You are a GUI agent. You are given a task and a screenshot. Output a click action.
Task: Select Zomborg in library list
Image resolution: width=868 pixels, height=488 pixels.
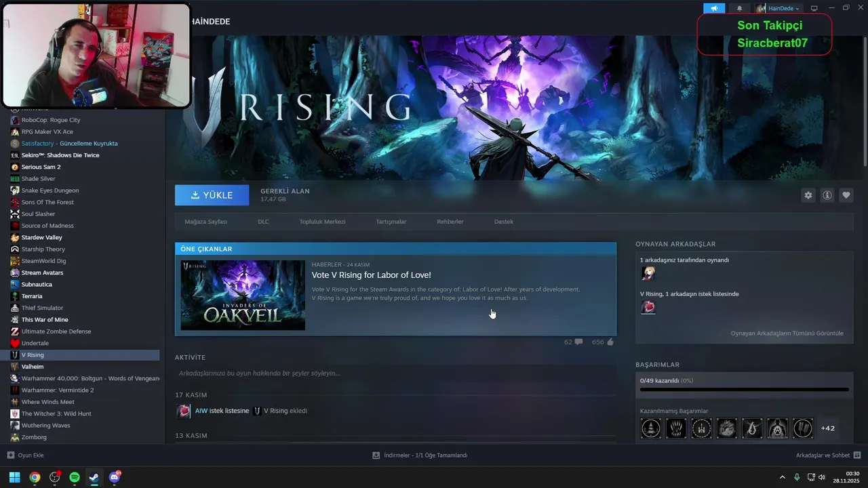coord(34,437)
